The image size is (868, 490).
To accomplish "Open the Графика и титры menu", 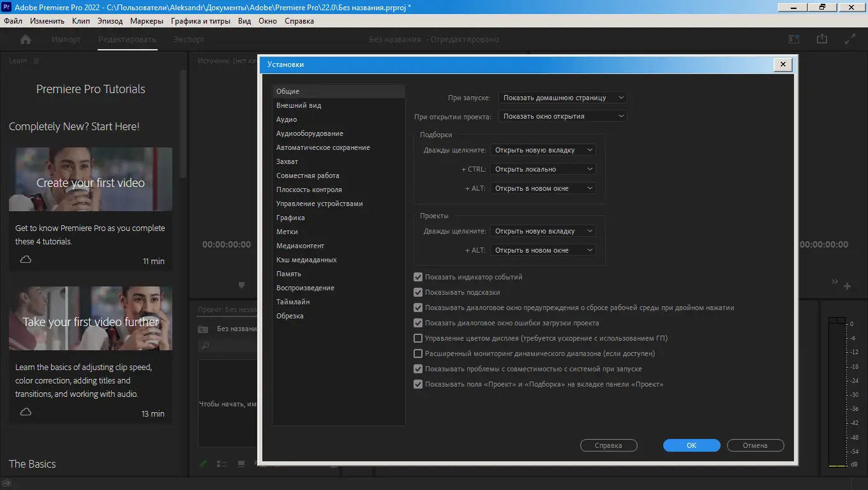I will pos(200,21).
